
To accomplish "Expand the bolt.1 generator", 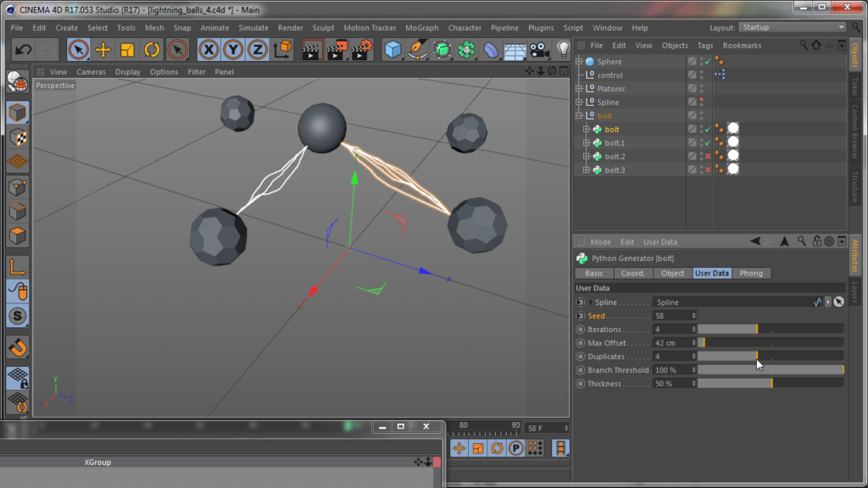I will [587, 142].
